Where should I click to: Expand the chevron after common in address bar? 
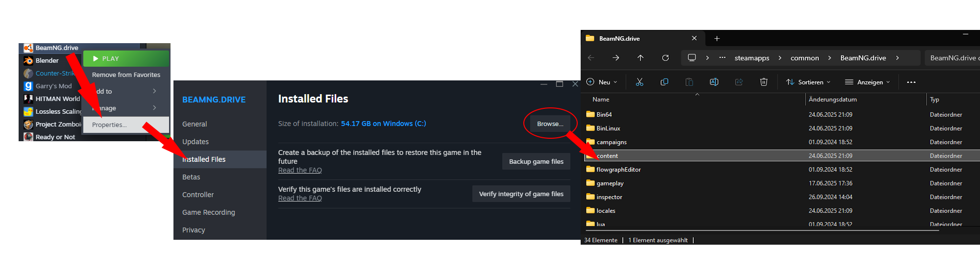point(830,58)
